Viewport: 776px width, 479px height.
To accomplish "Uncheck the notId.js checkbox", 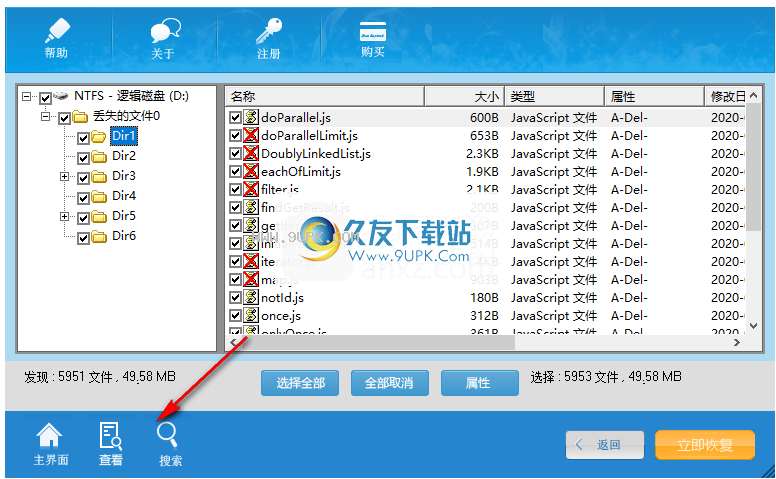I will coord(236,297).
